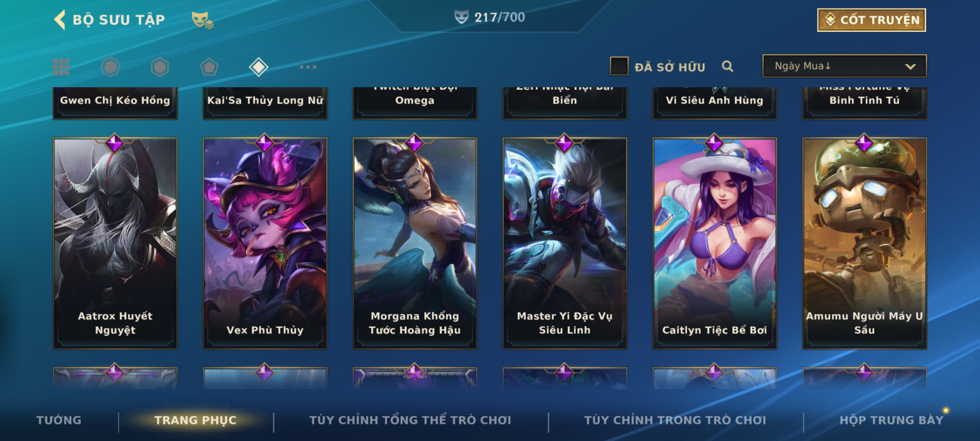Select the diamond rarity filter icon

point(258,67)
